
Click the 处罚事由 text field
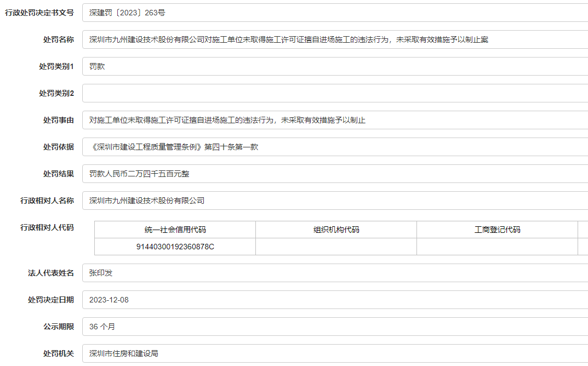[335, 120]
